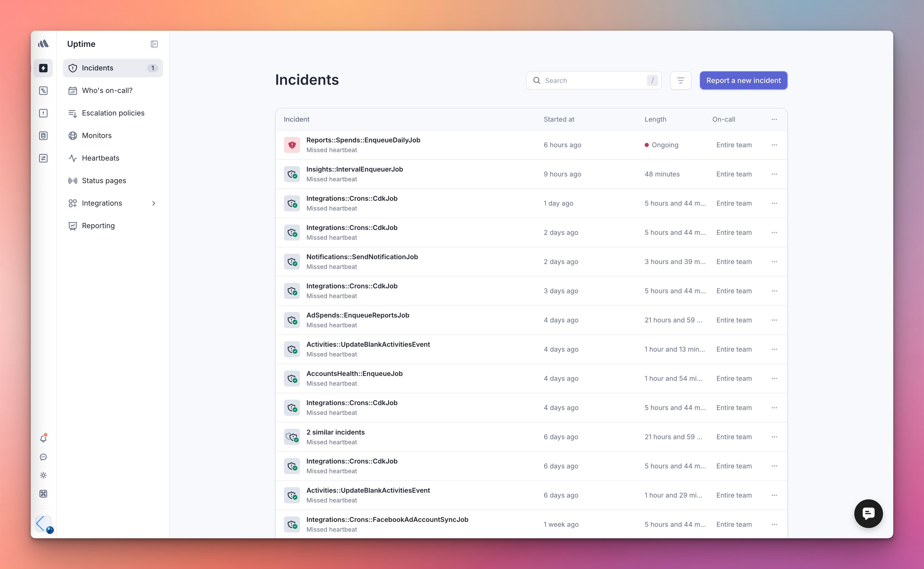Collapse the Uptime sidebar panel
The width and height of the screenshot is (924, 569).
(x=154, y=44)
